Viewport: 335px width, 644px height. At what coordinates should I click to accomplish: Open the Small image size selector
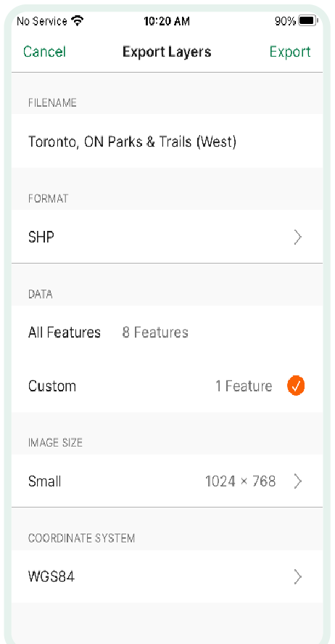(167, 481)
